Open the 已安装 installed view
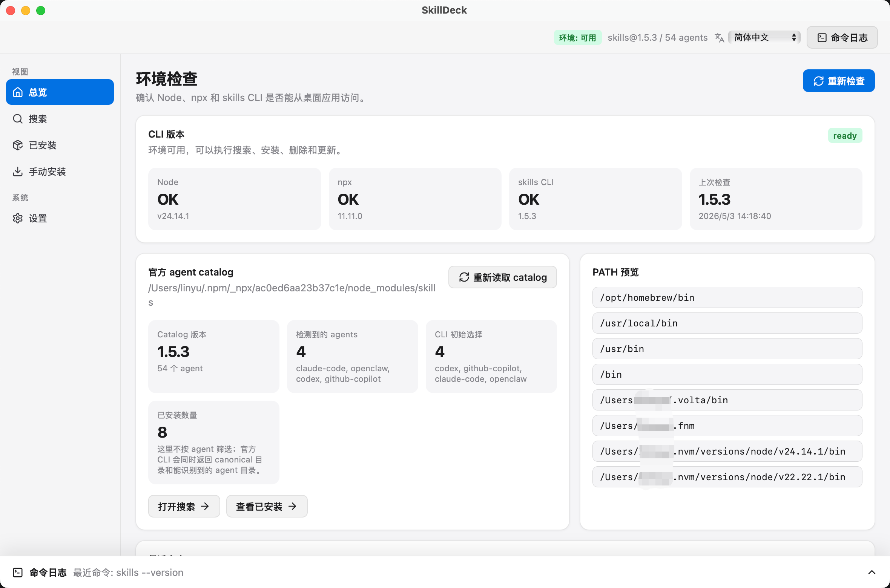Viewport: 890px width, 588px height. (60, 145)
